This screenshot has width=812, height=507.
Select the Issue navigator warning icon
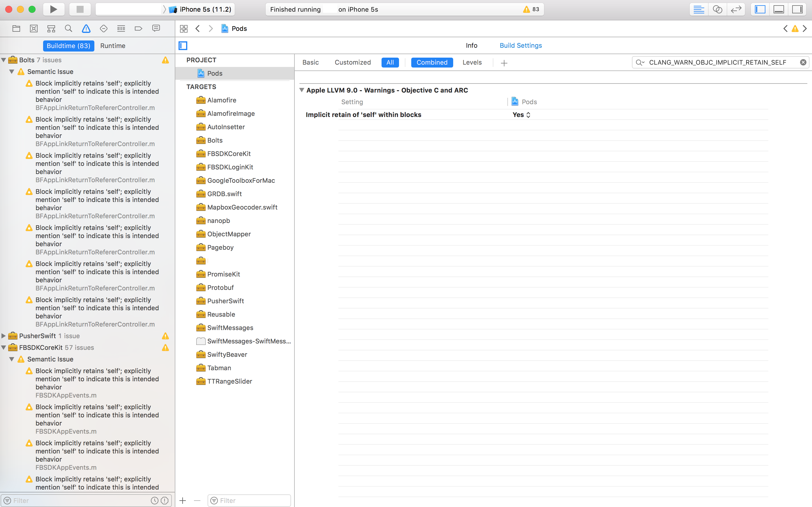86,29
